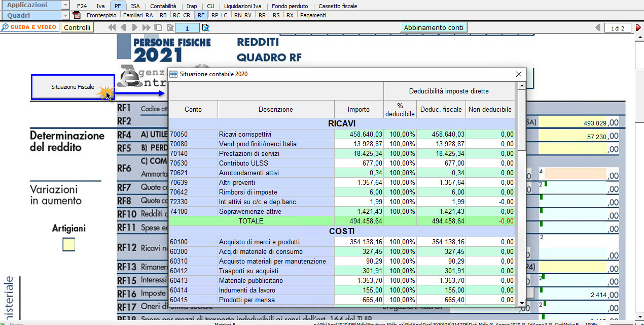Image resolution: width=644 pixels, height=325 pixels.
Task: Click the Situazione Fiscale button
Action: (x=73, y=87)
